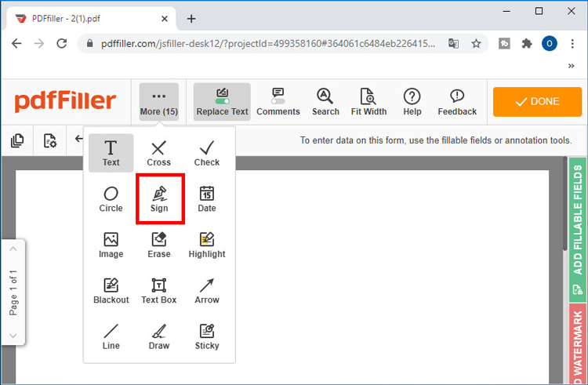This screenshot has width=588, height=385.
Task: Click the tb extension icon
Action: (504, 44)
